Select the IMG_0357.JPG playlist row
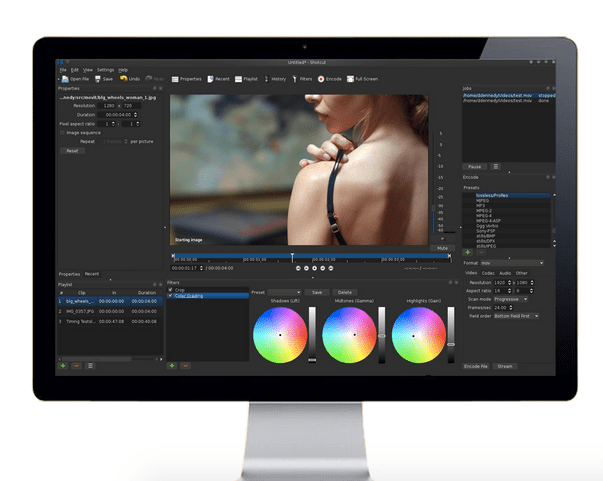 pyautogui.click(x=110, y=311)
